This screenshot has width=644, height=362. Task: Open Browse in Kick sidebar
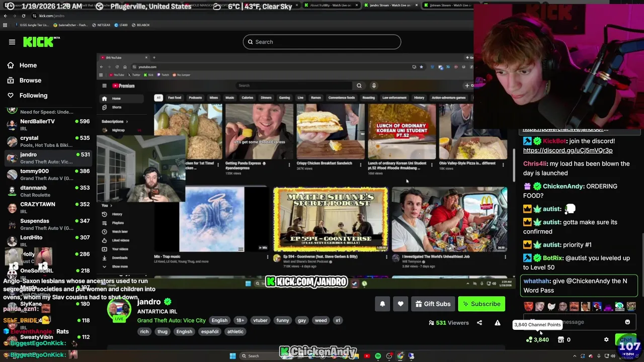click(30, 80)
